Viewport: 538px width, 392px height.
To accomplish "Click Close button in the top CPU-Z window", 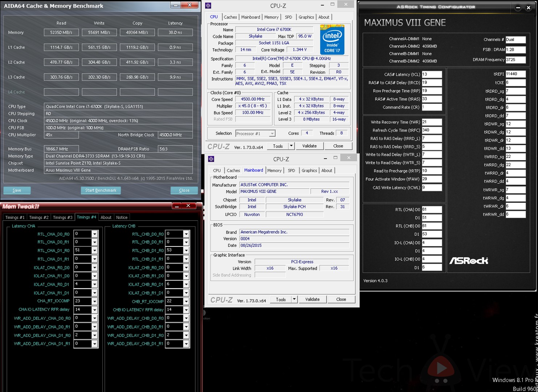I will click(x=338, y=146).
